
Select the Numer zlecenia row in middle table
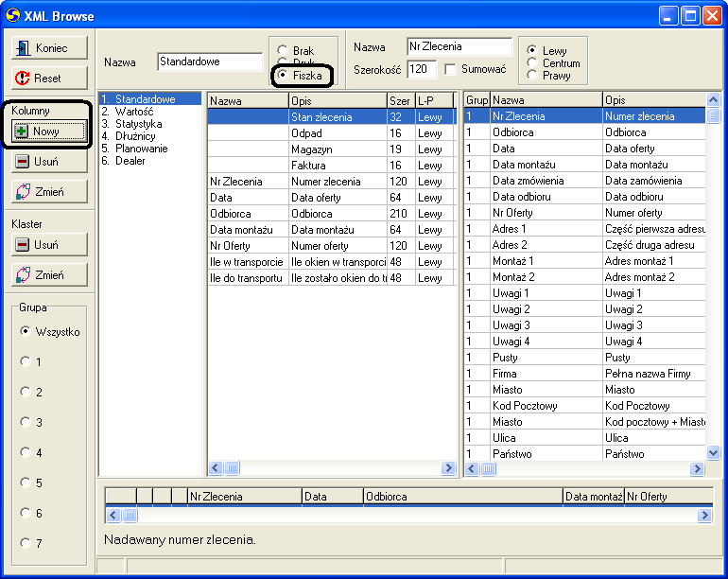coord(332,182)
